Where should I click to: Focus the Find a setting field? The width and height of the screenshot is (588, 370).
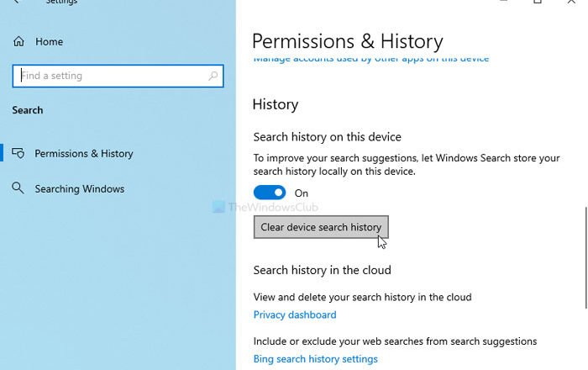pos(109,76)
